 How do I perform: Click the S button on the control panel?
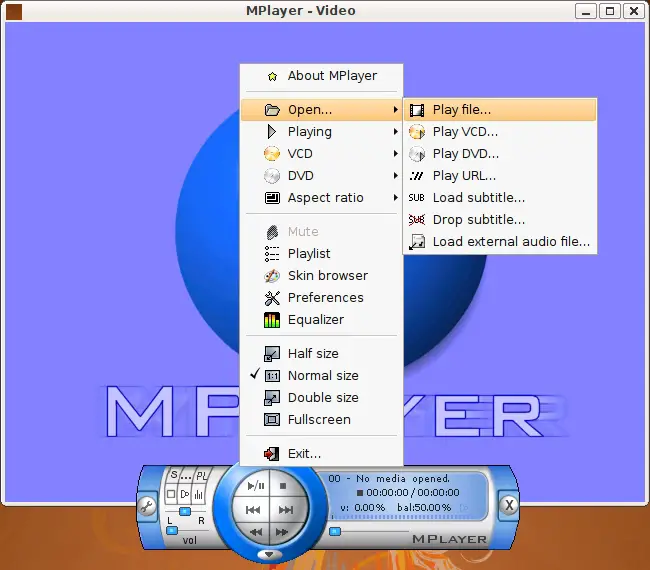174,475
